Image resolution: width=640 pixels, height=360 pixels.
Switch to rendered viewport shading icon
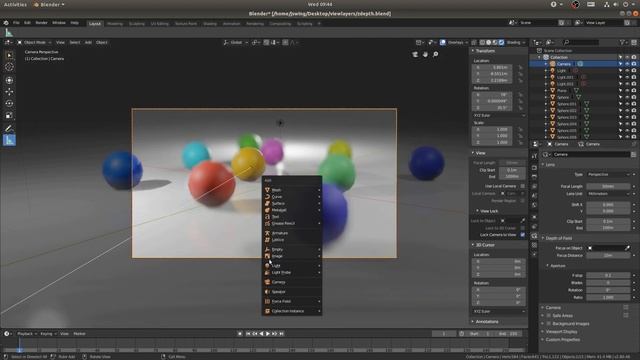tap(501, 42)
